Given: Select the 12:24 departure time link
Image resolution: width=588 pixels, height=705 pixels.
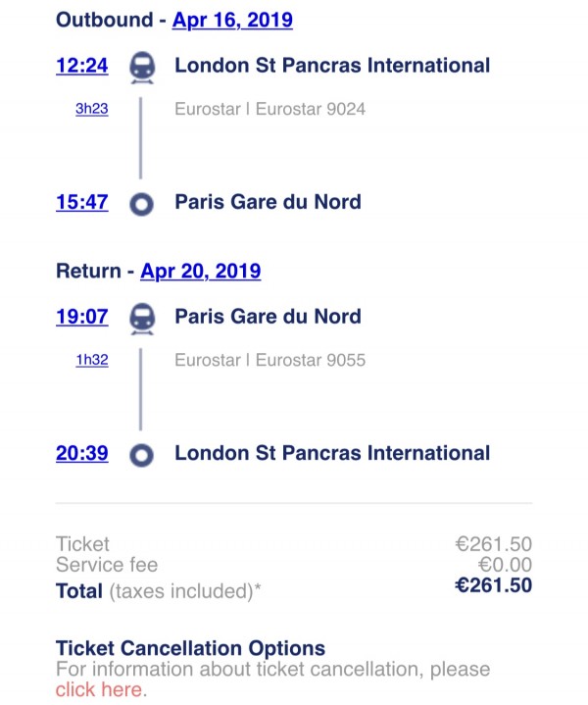Looking at the screenshot, I should pos(82,67).
